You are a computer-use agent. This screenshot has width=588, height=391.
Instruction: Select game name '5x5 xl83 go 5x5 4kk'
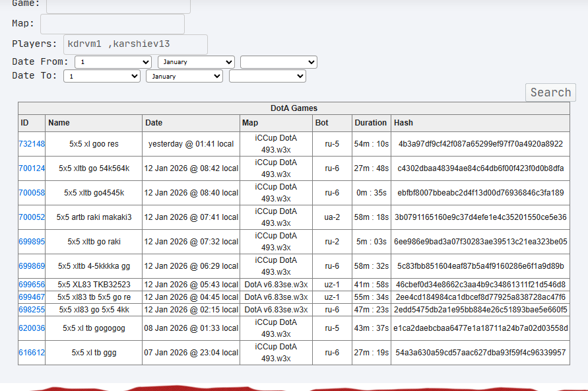94,310
